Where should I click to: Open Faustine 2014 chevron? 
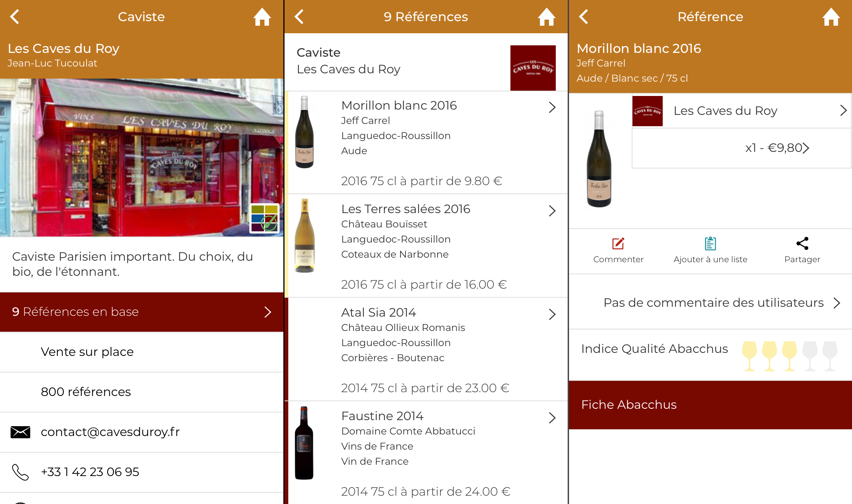point(552,418)
